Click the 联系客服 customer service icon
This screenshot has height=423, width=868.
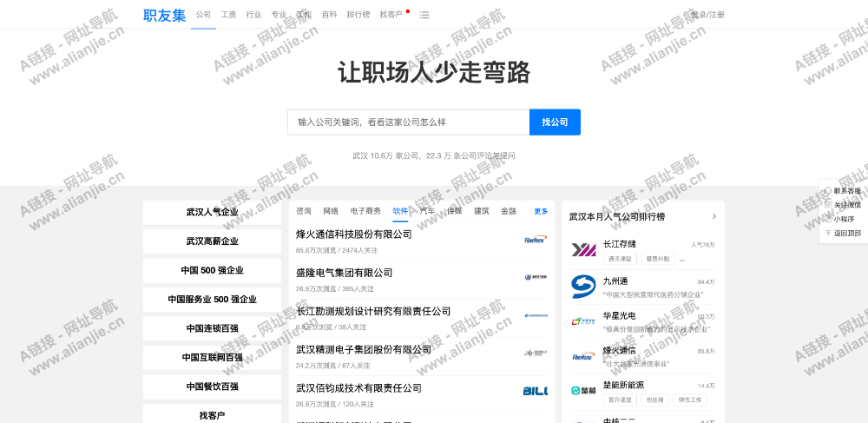[828, 190]
